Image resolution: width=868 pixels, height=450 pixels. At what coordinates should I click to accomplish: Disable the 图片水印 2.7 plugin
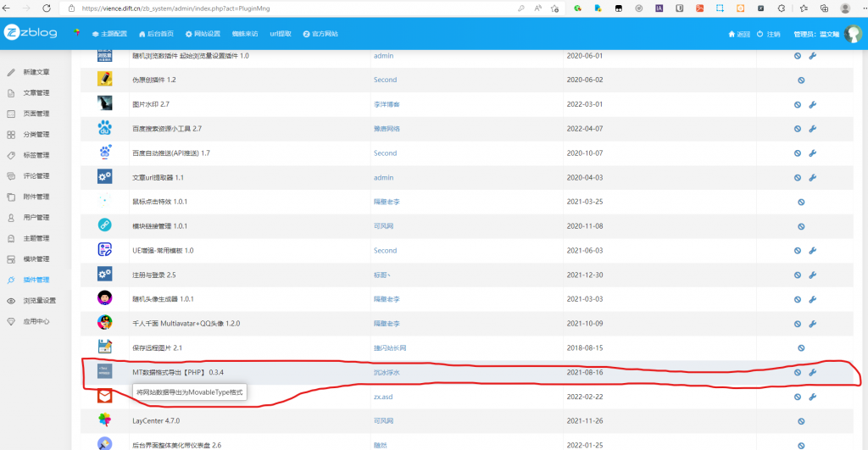(798, 104)
